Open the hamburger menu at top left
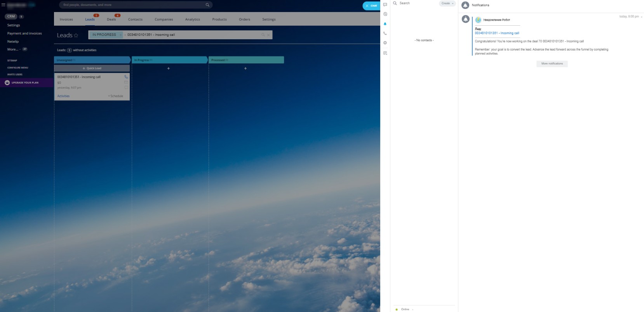Viewport: 644px width, 312px height. [x=3, y=5]
